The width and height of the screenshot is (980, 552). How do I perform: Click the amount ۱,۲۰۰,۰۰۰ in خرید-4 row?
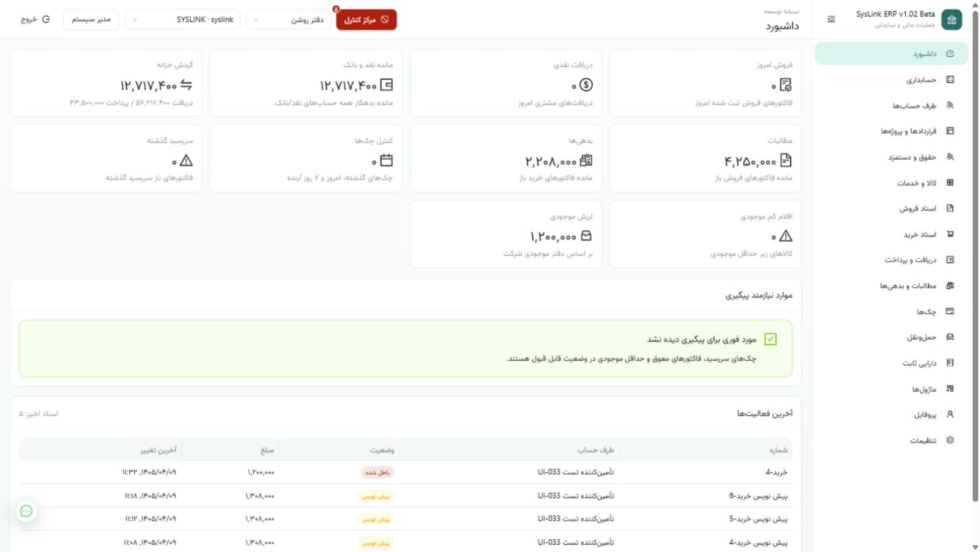click(260, 472)
